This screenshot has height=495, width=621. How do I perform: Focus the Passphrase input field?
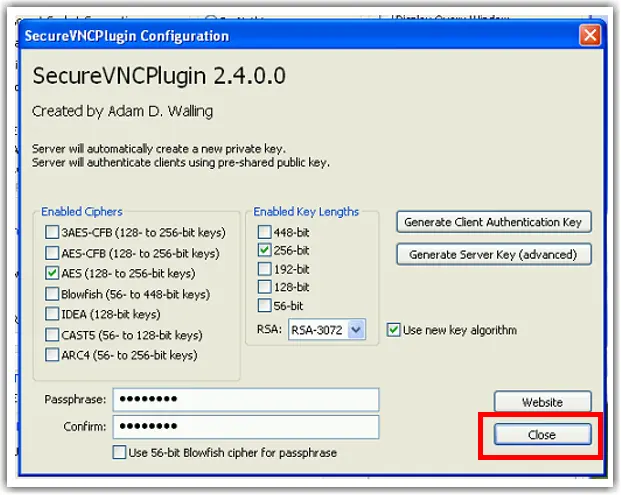[x=246, y=399]
